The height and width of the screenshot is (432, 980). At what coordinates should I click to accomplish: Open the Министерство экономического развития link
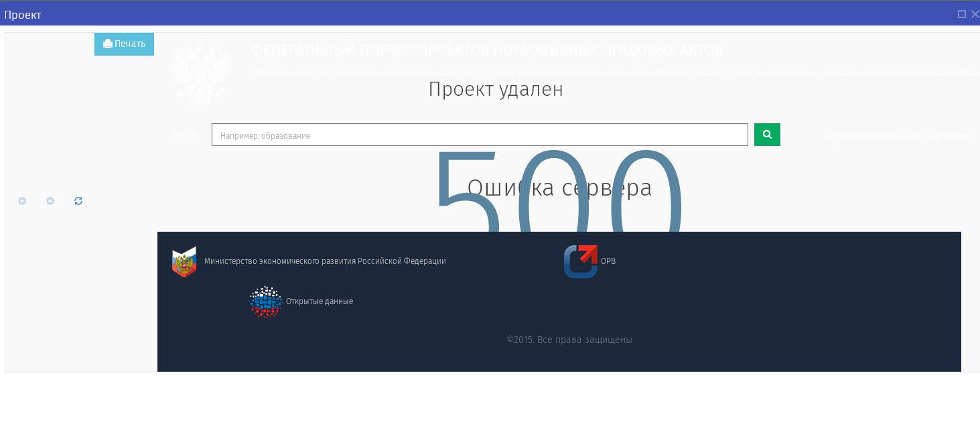[325, 261]
